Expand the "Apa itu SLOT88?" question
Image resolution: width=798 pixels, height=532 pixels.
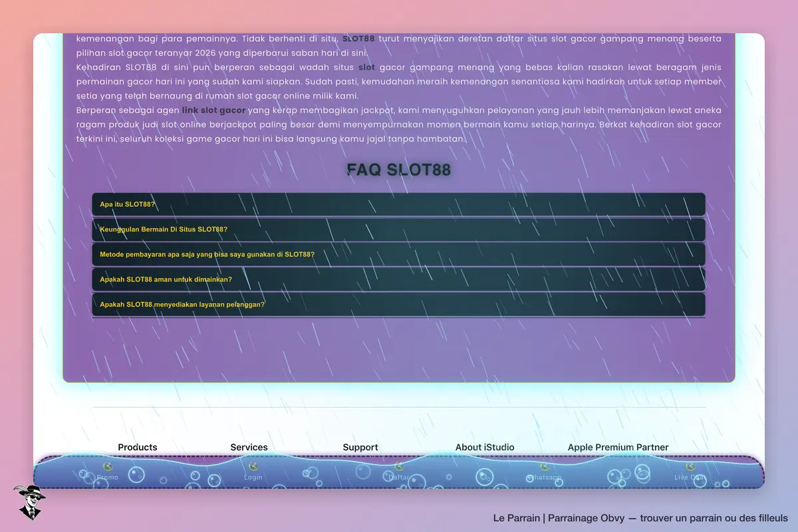(x=398, y=204)
